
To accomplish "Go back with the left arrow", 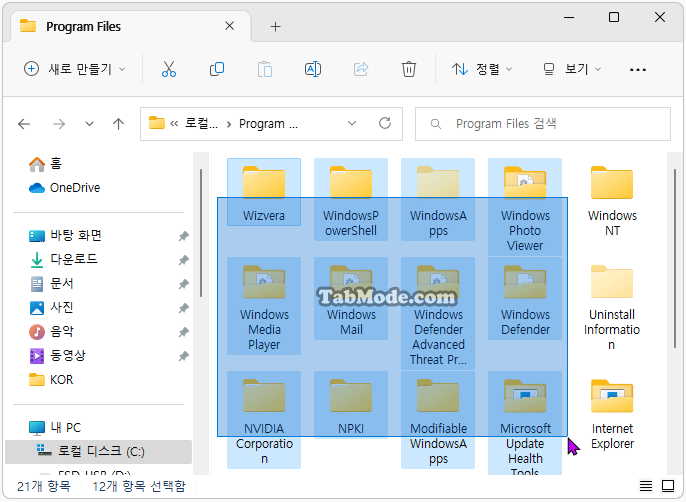I will tap(24, 124).
